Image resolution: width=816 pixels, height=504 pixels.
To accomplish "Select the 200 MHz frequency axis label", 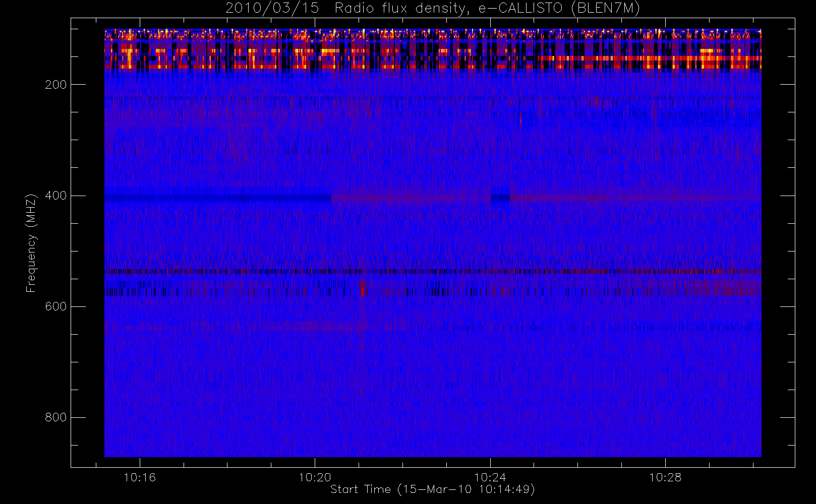I will (55, 85).
